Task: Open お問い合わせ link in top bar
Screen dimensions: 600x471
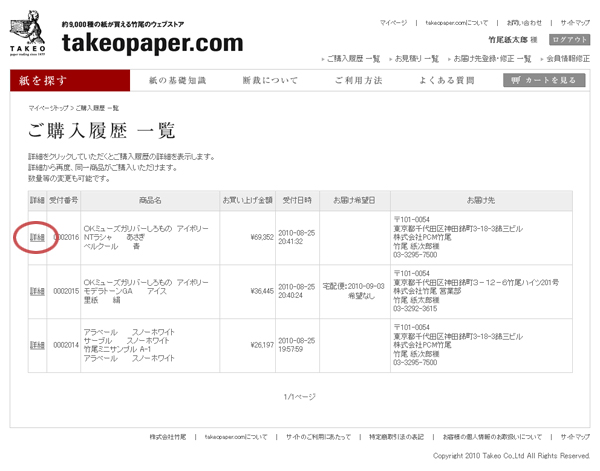Action: coord(524,22)
